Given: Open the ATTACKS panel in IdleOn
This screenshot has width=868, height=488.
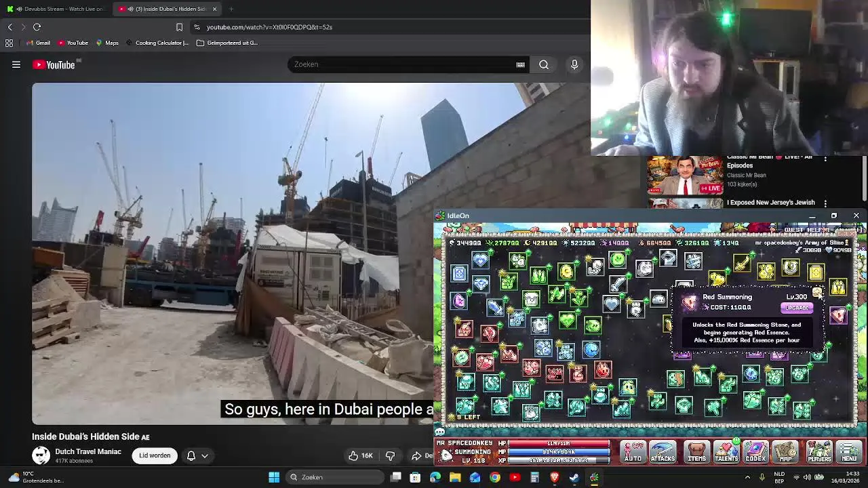Looking at the screenshot, I should click(663, 452).
